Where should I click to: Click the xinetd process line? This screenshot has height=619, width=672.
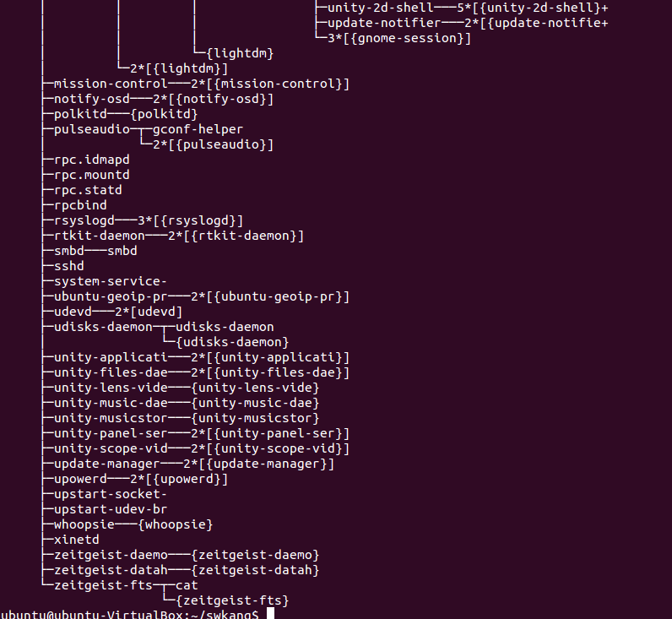coord(77,540)
